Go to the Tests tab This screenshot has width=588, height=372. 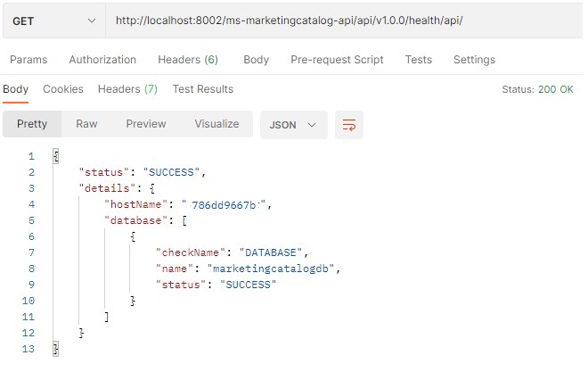(418, 60)
